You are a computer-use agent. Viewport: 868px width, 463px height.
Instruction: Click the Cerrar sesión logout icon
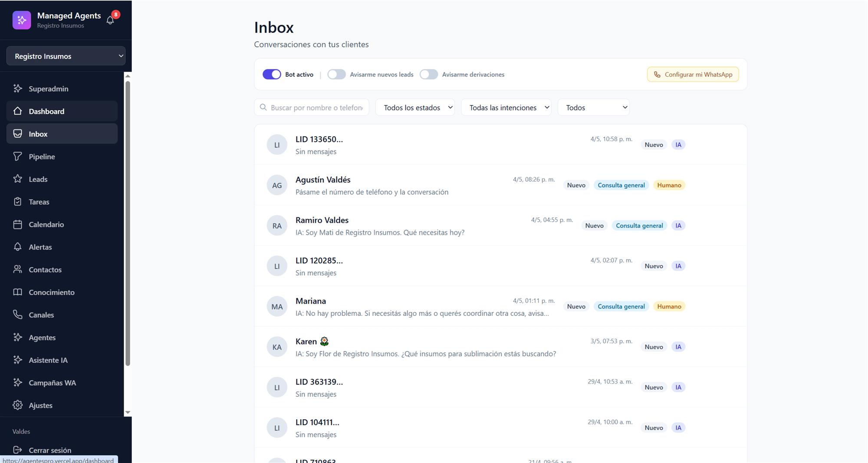(18, 450)
